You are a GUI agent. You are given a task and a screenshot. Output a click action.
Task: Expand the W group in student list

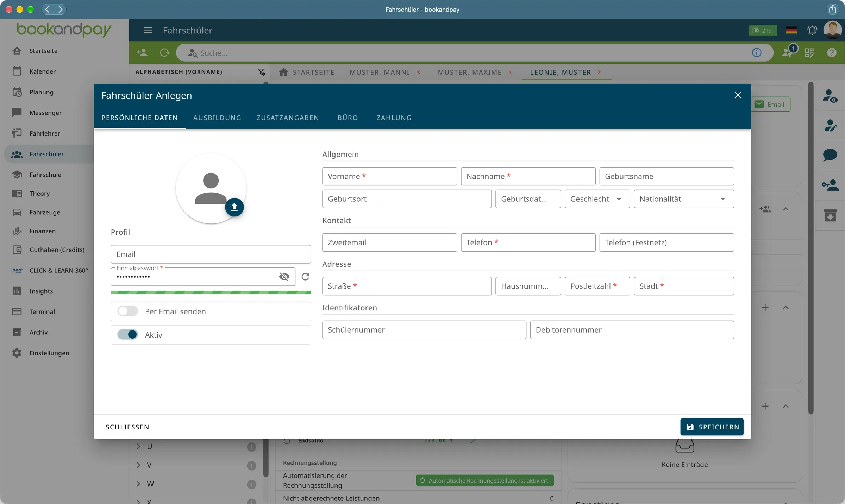point(138,484)
